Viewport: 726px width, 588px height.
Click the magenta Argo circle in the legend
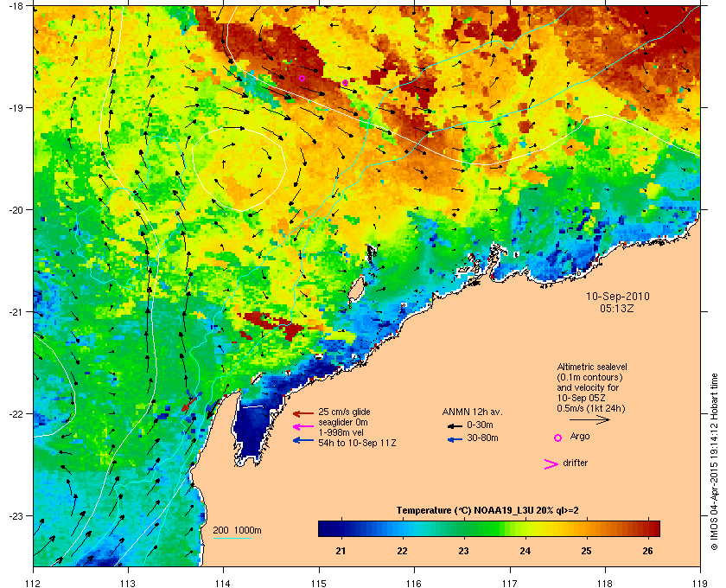pos(558,438)
